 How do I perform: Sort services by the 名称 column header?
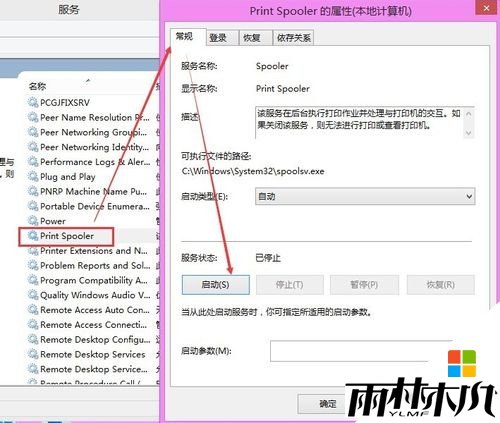pyautogui.click(x=37, y=86)
